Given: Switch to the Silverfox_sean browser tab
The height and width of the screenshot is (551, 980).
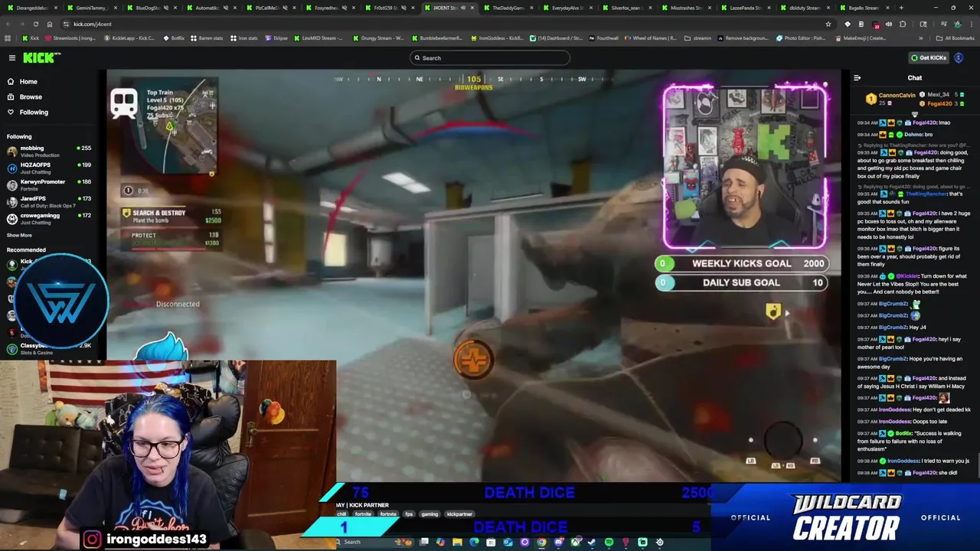Looking at the screenshot, I should click(626, 8).
